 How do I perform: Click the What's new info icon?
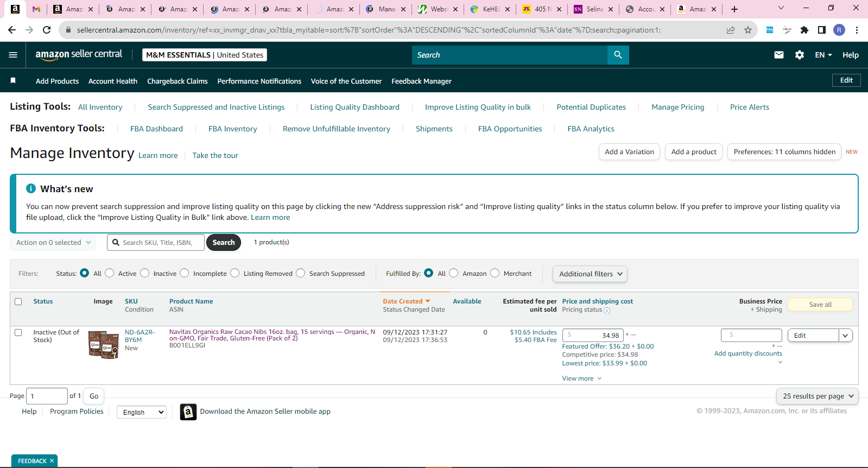pyautogui.click(x=31, y=188)
